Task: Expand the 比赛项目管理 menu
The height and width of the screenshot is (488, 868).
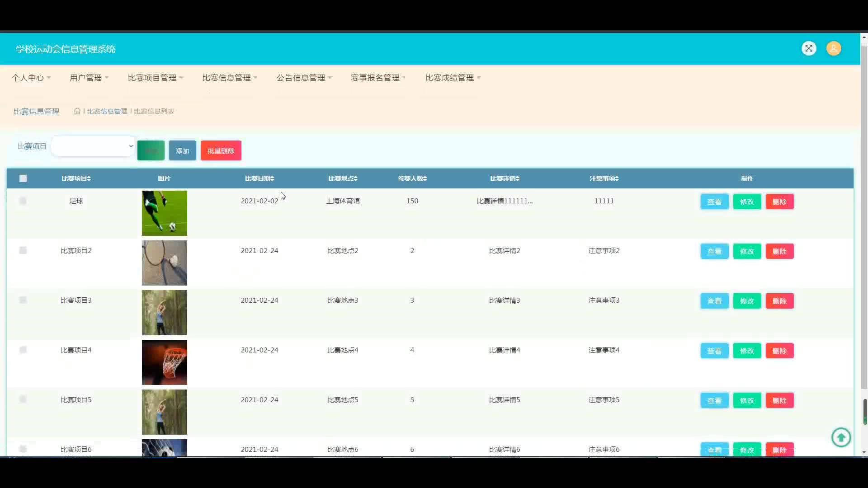Action: (156, 78)
